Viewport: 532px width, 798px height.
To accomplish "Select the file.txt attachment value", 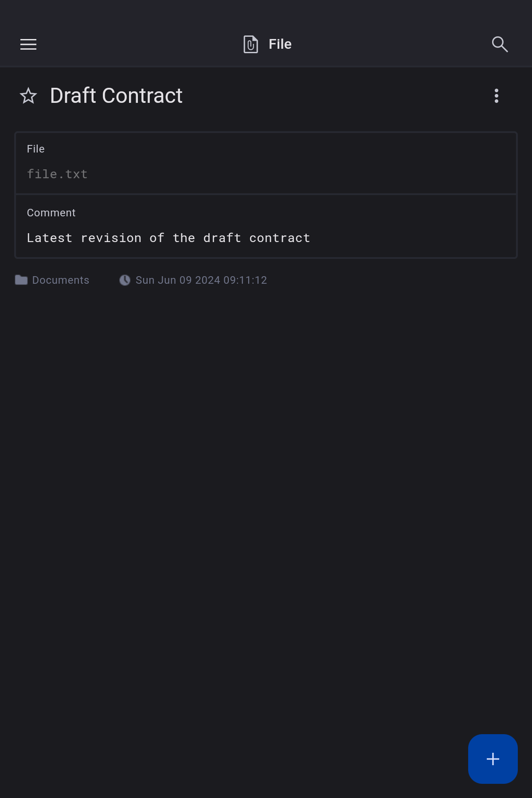I will 57,174.
